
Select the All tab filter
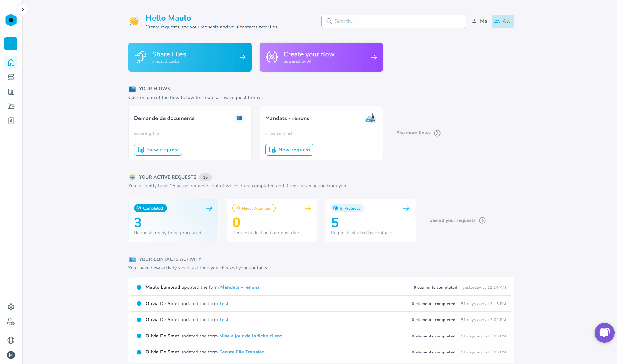[x=502, y=21]
